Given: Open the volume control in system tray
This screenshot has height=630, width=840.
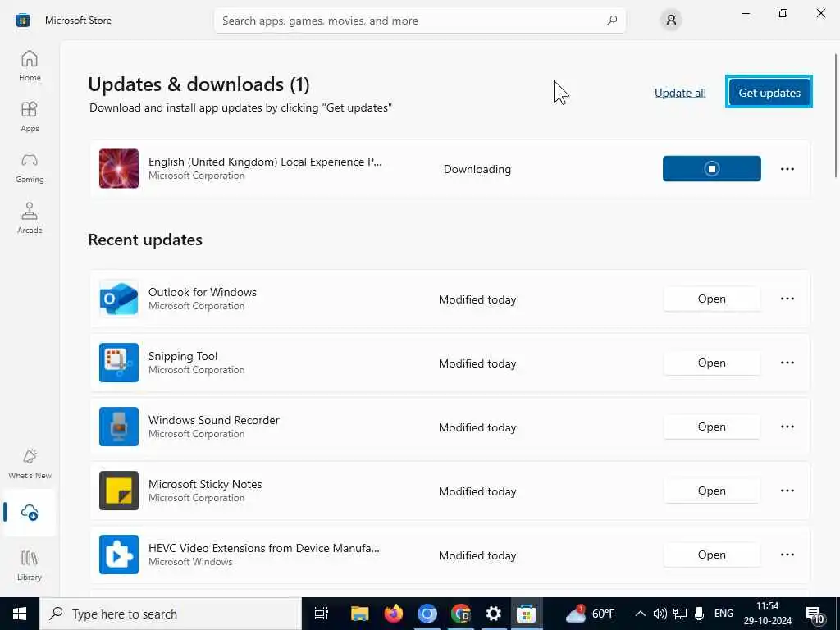Looking at the screenshot, I should click(660, 614).
